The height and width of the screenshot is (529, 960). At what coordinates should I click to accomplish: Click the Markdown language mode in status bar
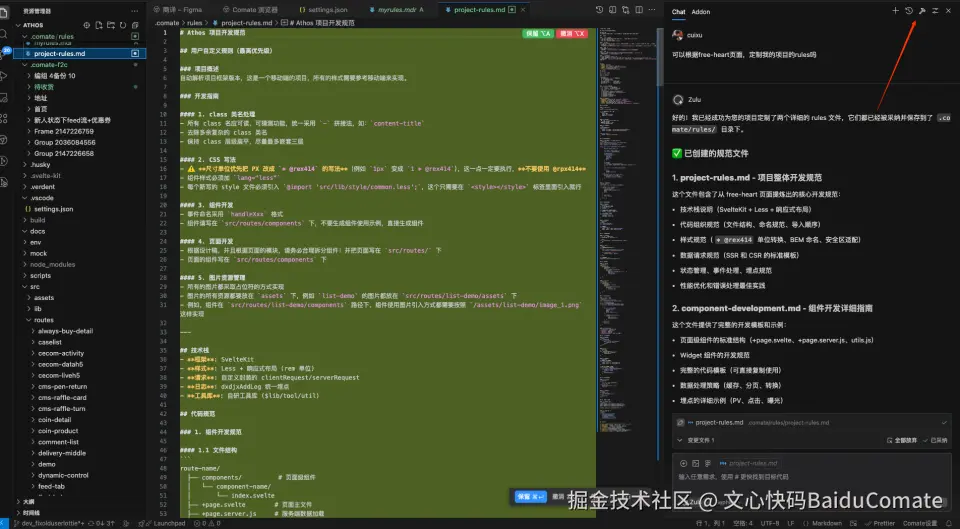click(x=827, y=523)
